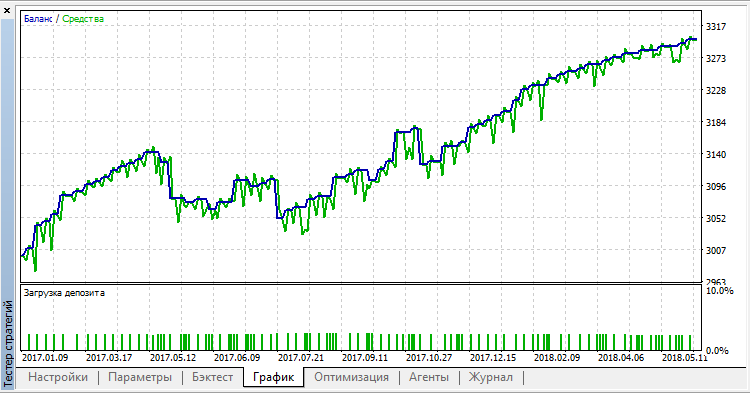Select the Бэктест tab

click(212, 377)
